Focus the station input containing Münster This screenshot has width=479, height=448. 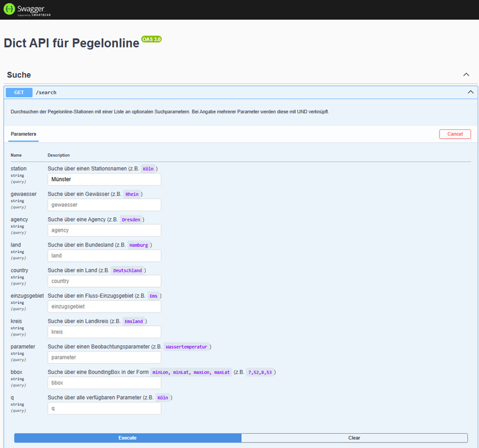[104, 180]
